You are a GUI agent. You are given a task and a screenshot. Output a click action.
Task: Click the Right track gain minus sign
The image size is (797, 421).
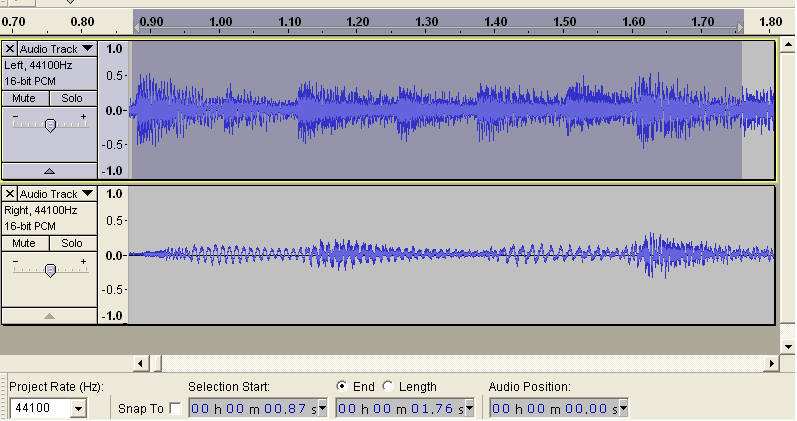coord(15,261)
